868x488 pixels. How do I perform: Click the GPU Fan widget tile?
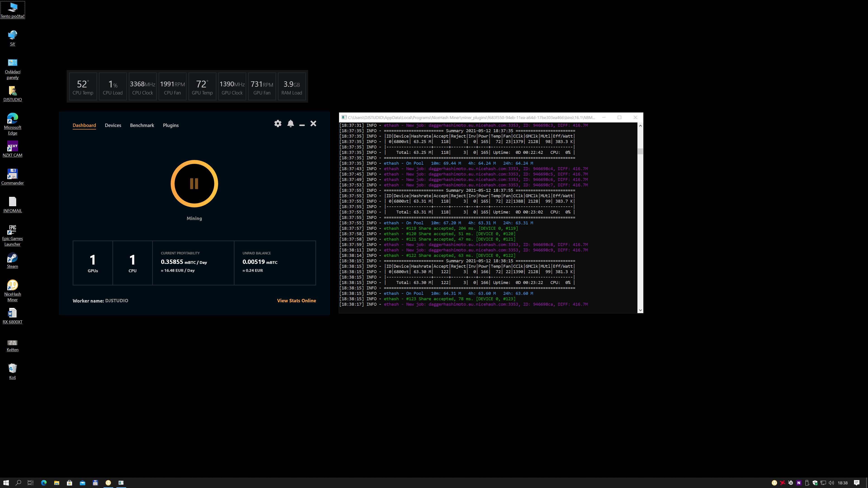[x=262, y=87]
